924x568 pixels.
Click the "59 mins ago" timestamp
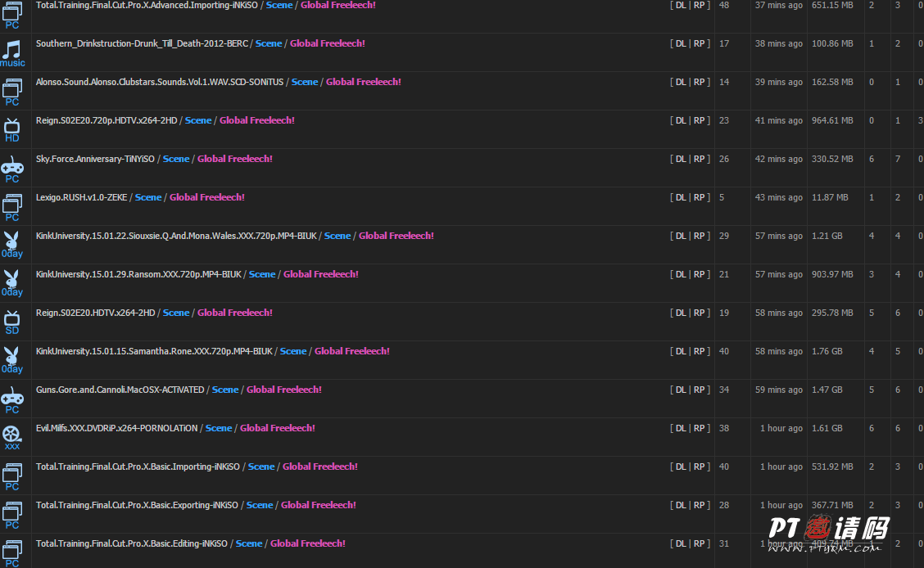778,390
